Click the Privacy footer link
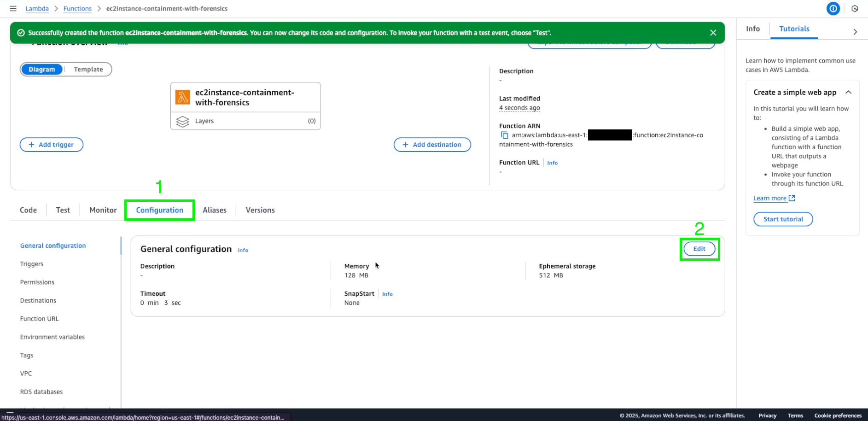 click(768, 415)
